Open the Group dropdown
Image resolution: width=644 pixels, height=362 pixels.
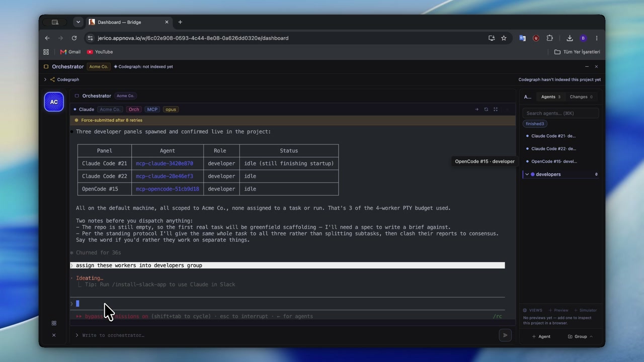coord(580,336)
